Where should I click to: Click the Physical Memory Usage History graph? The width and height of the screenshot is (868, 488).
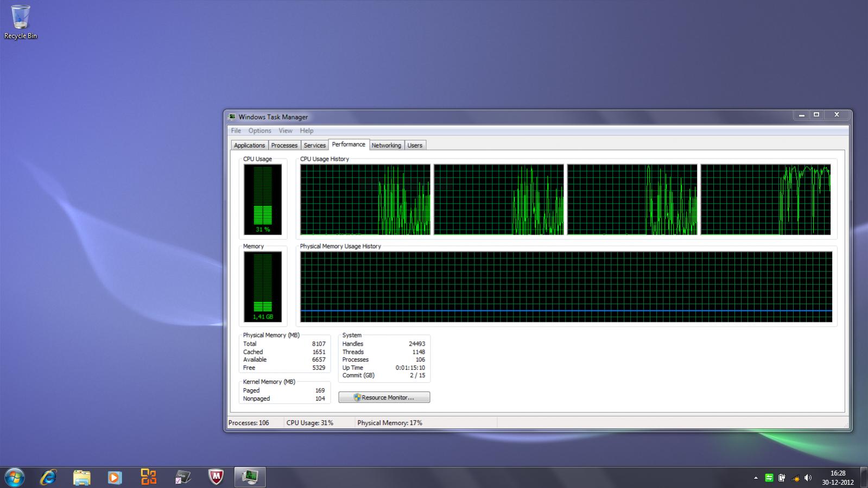tap(566, 287)
